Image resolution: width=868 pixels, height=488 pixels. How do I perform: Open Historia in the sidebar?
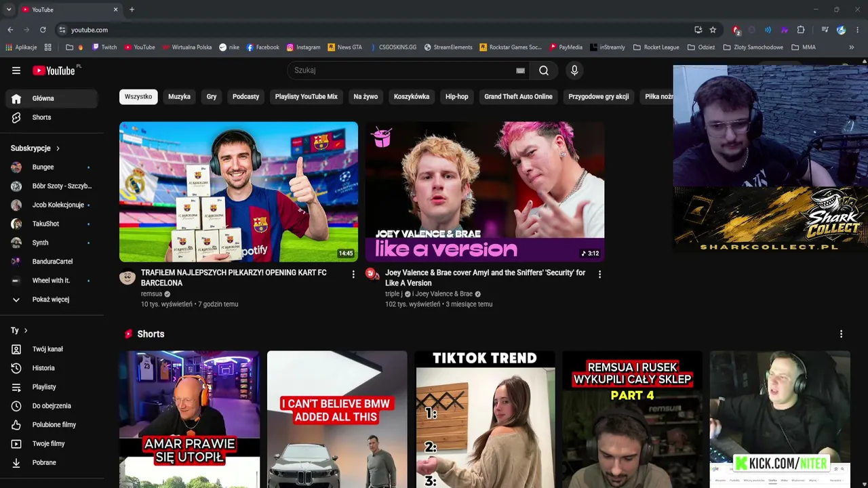coord(52,368)
